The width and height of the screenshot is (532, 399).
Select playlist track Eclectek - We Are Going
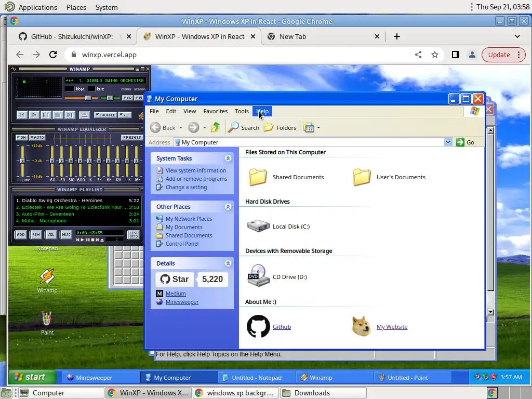point(77,207)
